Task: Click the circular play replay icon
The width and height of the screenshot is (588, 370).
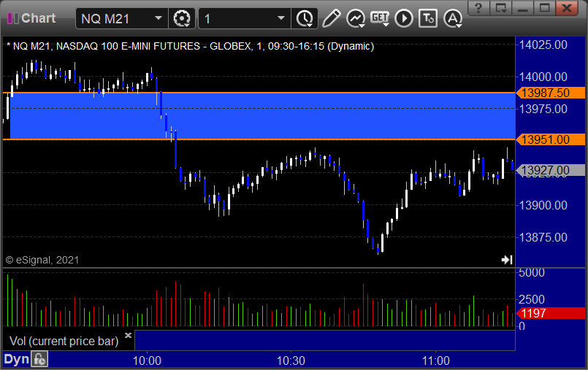Action: point(404,18)
